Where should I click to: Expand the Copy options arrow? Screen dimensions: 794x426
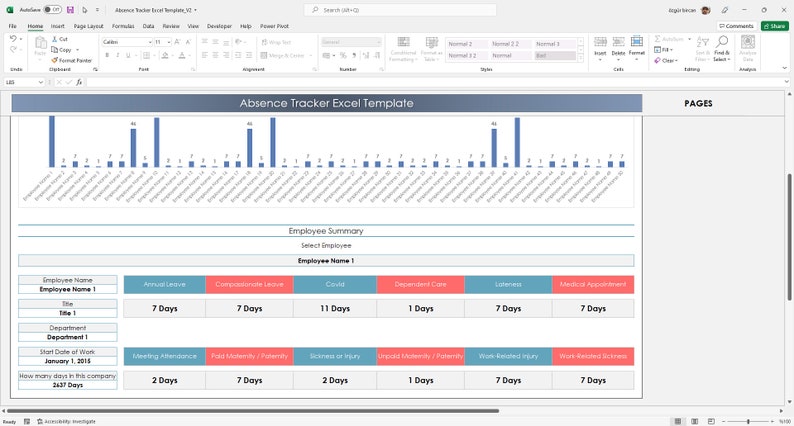pyautogui.click(x=77, y=50)
